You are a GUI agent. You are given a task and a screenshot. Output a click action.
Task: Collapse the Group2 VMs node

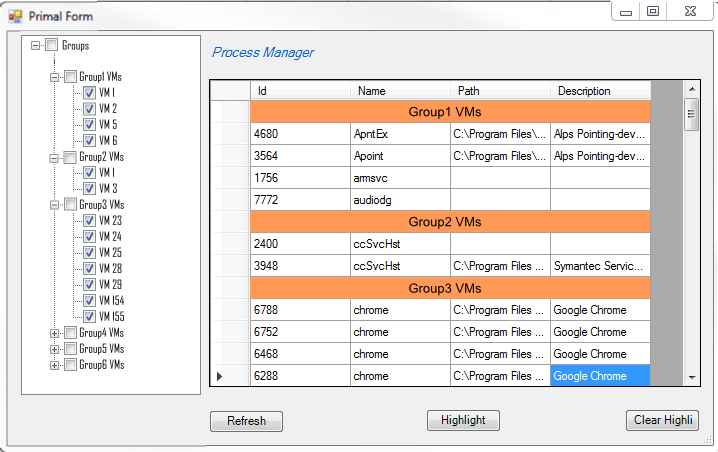[x=55, y=157]
